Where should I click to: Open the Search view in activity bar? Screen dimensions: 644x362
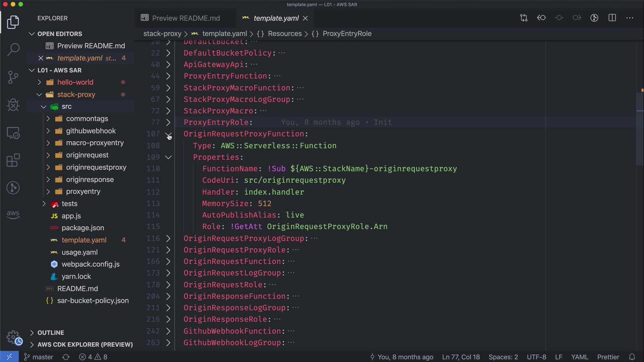click(x=13, y=50)
